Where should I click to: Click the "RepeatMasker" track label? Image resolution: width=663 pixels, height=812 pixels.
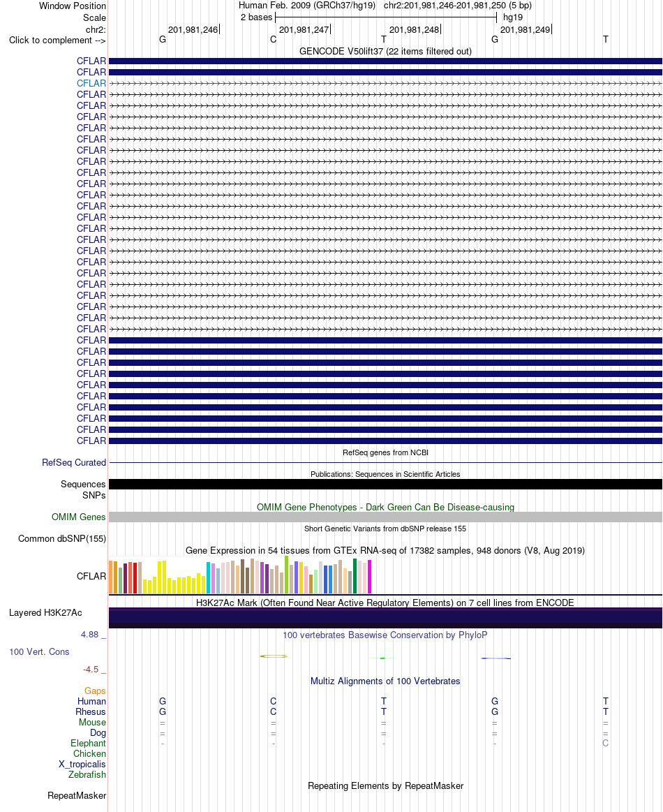pos(77,795)
